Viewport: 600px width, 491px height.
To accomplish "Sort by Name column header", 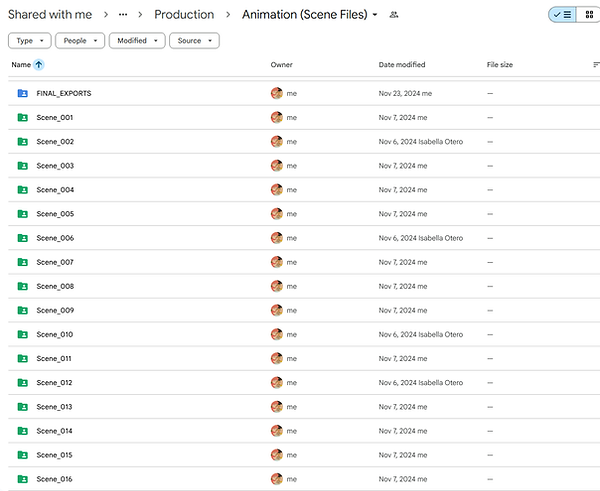I will 21,65.
